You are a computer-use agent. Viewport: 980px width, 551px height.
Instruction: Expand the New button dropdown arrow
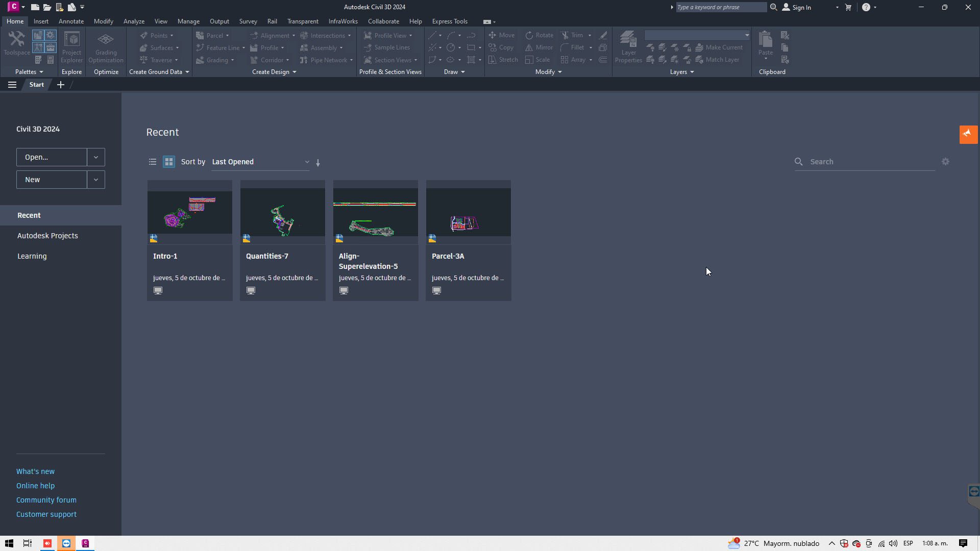(96, 180)
